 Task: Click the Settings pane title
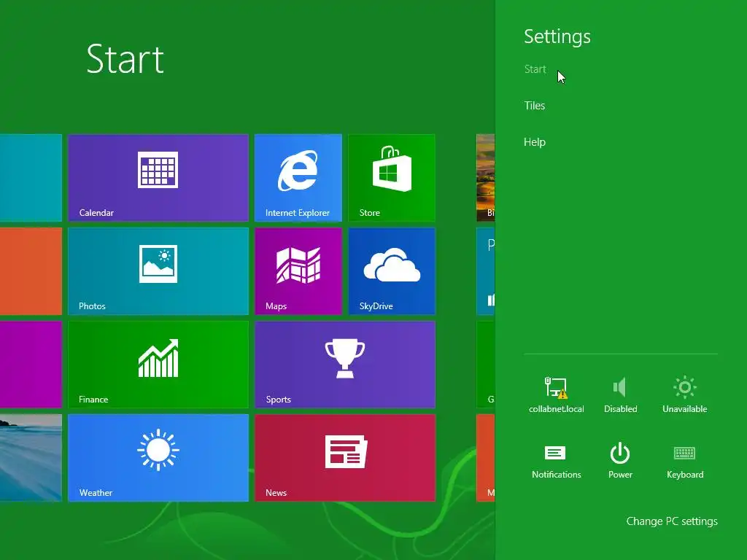point(557,36)
